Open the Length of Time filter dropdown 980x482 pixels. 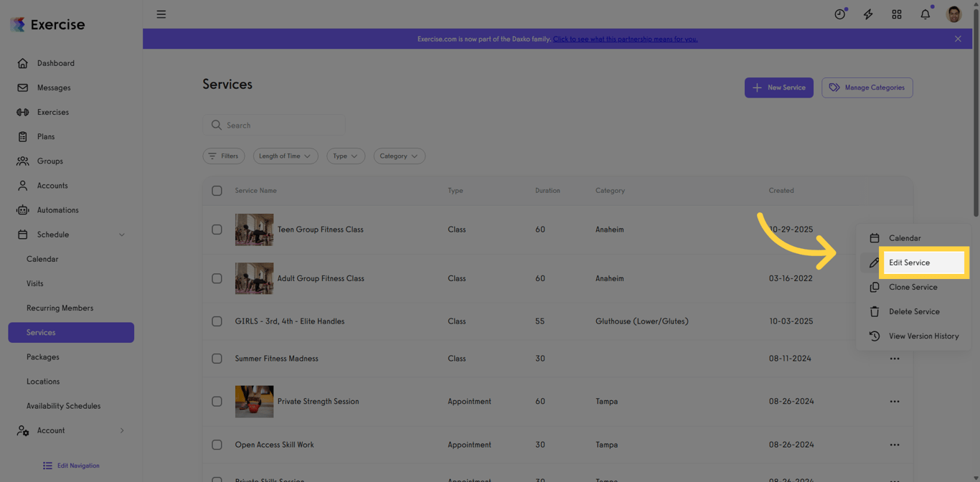[286, 156]
